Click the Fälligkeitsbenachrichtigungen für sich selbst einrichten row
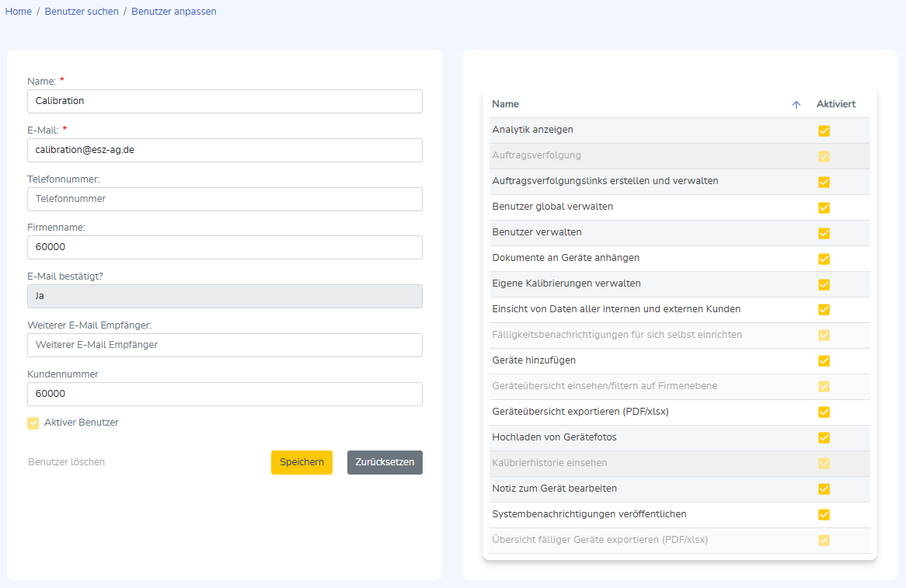906x588 pixels. (679, 335)
